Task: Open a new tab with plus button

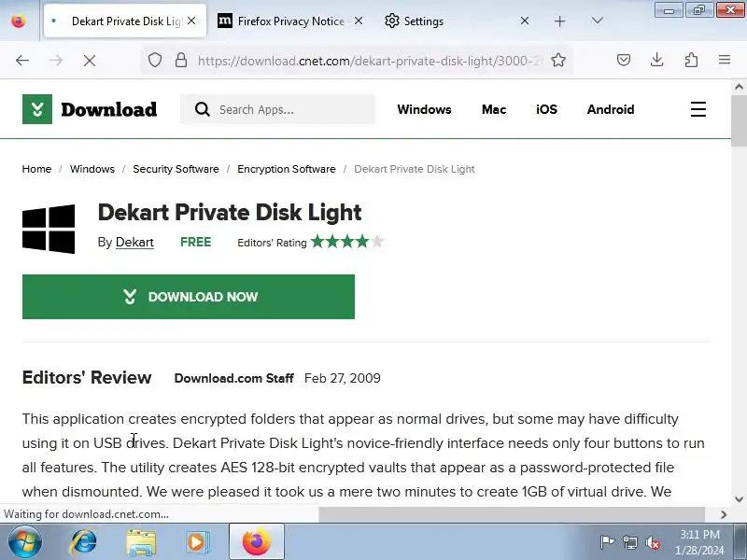Action: coord(560,21)
